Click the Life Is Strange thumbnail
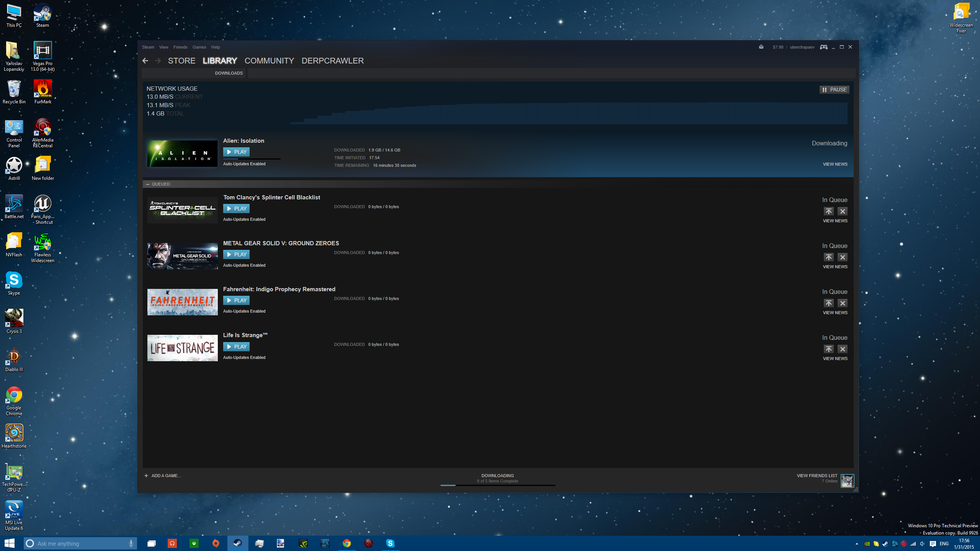The image size is (980, 551). (x=182, y=348)
